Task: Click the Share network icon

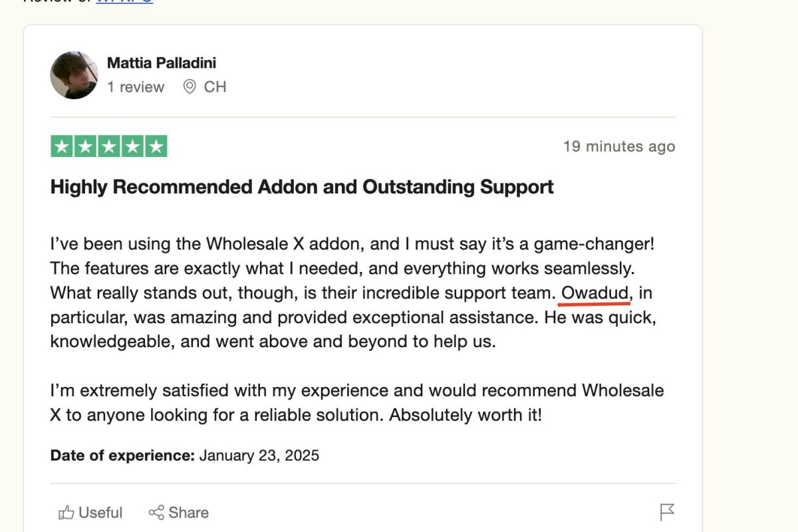Action: pos(158,512)
